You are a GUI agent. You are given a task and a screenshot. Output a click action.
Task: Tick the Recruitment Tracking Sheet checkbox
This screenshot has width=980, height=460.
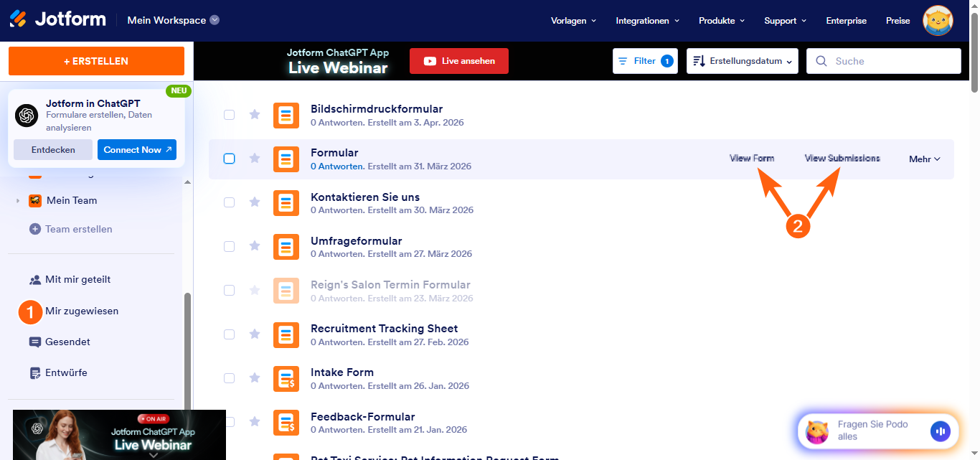pyautogui.click(x=229, y=334)
